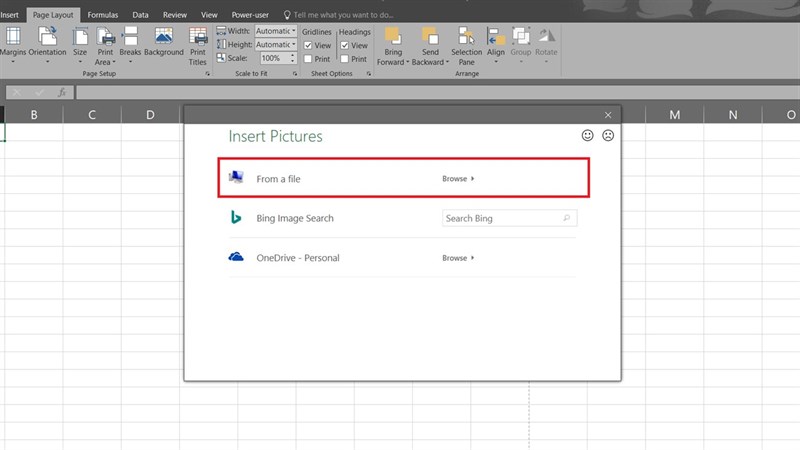This screenshot has height=450, width=800.
Task: Toggle the Headings Print checkbox
Action: (x=345, y=59)
